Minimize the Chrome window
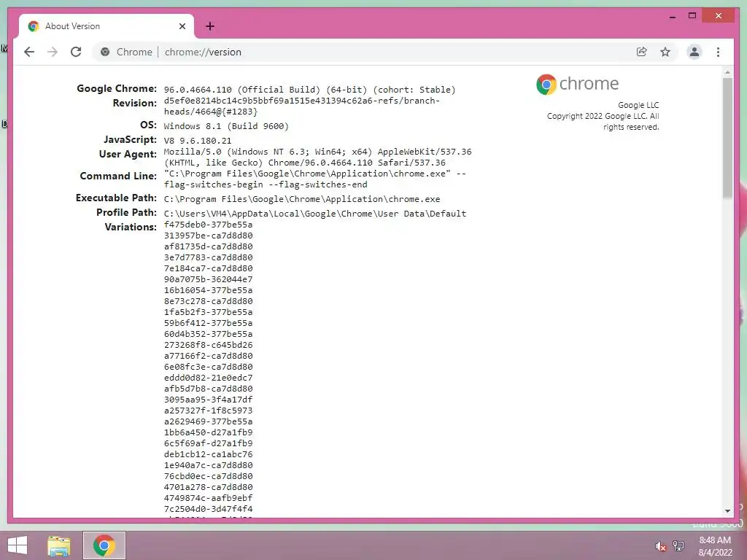747x560 pixels. click(x=672, y=17)
